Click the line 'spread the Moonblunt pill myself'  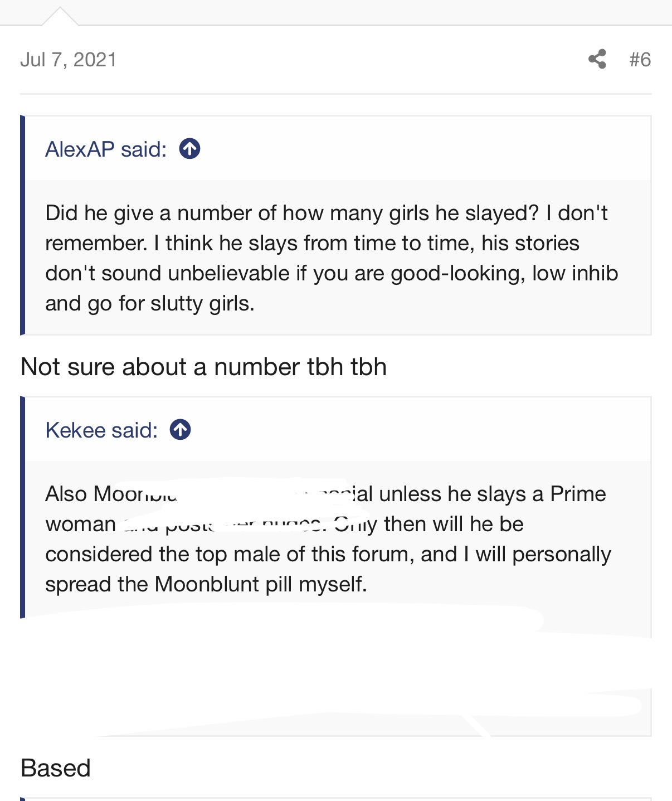pyautogui.click(x=206, y=584)
